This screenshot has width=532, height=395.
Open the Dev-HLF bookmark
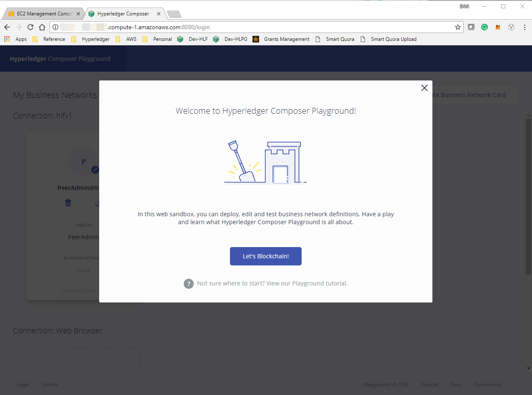tap(192, 39)
